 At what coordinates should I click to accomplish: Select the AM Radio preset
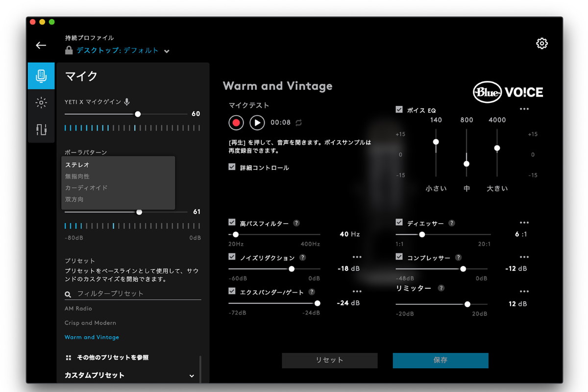click(78, 309)
